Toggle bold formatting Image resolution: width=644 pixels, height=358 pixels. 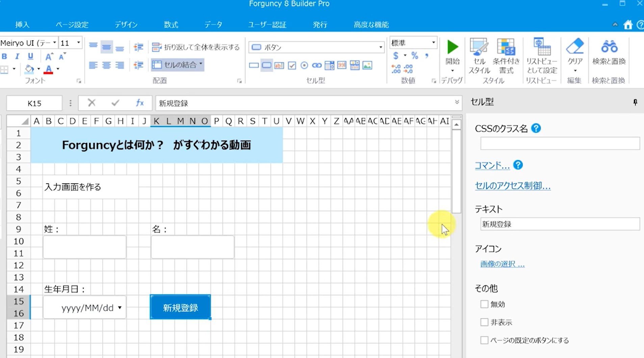[x=4, y=56]
